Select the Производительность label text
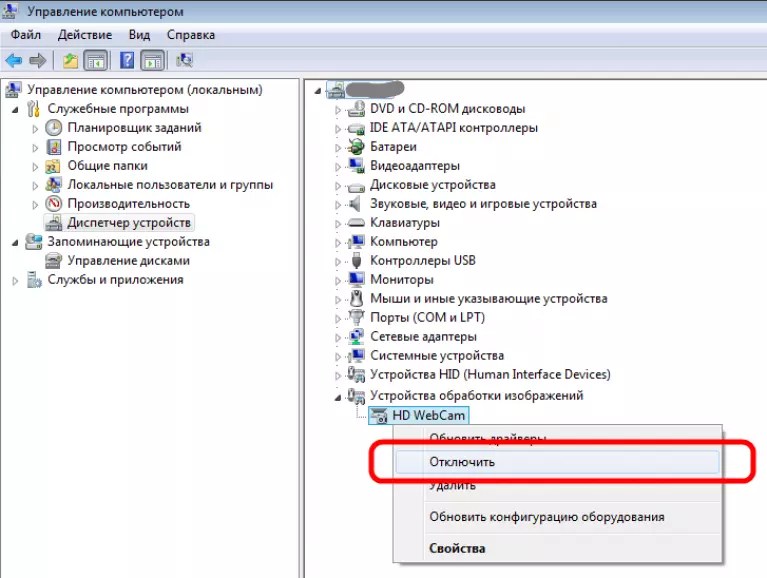Viewport: 767px width, 578px height. 129,203
